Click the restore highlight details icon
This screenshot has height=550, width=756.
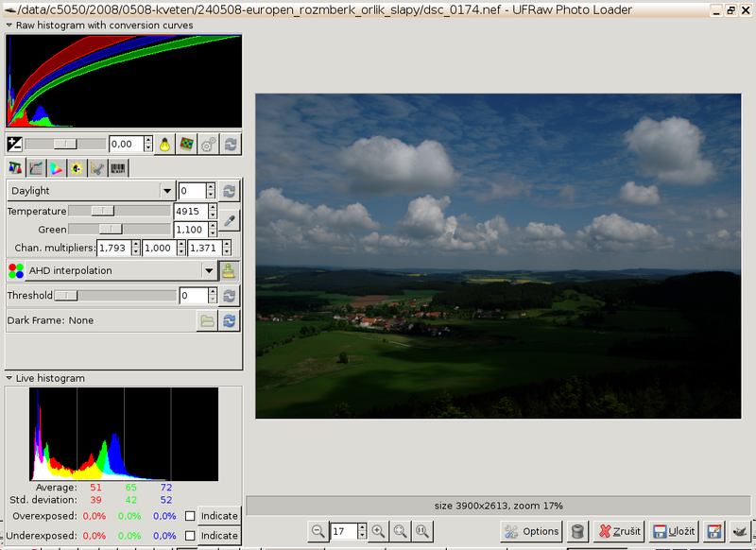pos(185,144)
